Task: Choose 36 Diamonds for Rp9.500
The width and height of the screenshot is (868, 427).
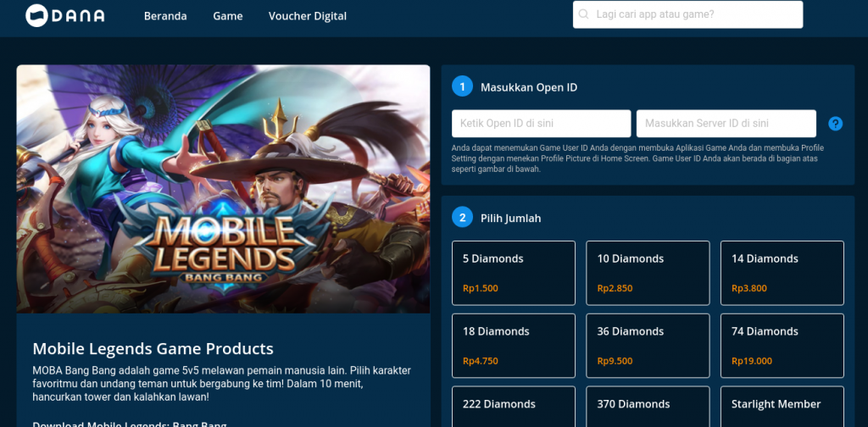Action: click(x=648, y=346)
